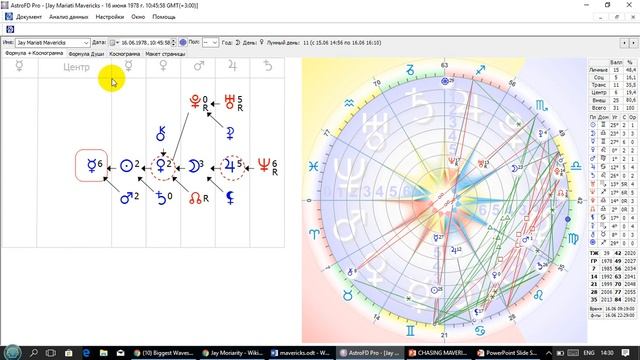Open taskbar Search magnifier
This screenshot has width=640, height=360.
pyautogui.click(x=33, y=352)
